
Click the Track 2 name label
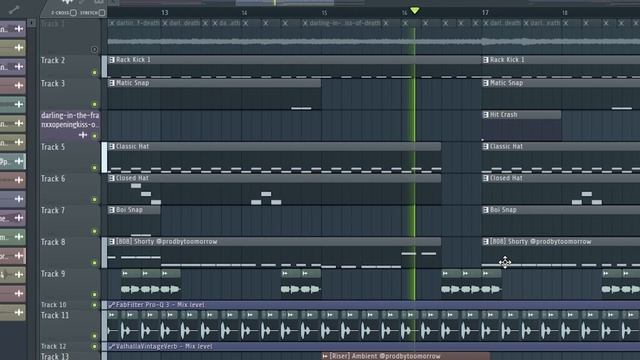click(x=53, y=60)
